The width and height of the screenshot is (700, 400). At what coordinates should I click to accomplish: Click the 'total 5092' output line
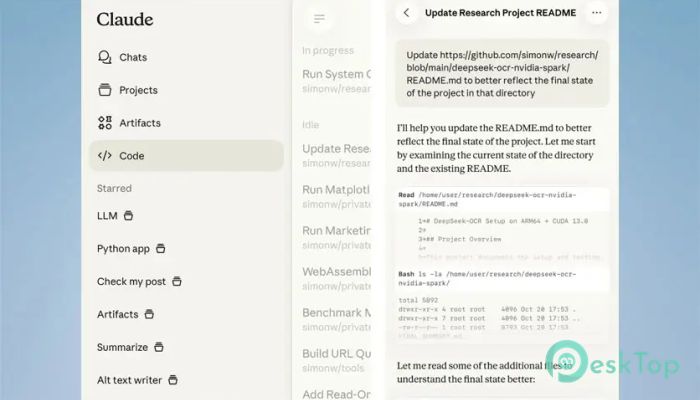[418, 300]
